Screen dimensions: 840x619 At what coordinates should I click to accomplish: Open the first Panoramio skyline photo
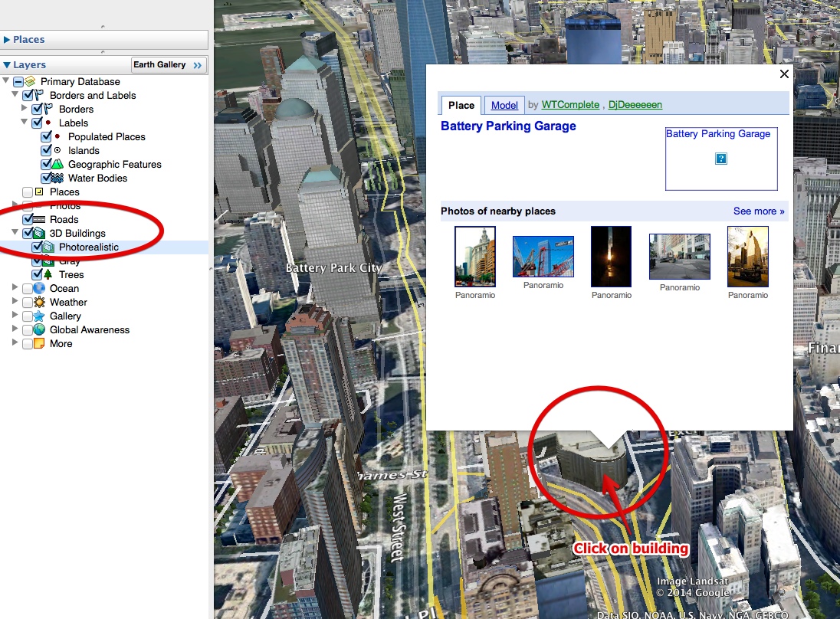tap(474, 257)
